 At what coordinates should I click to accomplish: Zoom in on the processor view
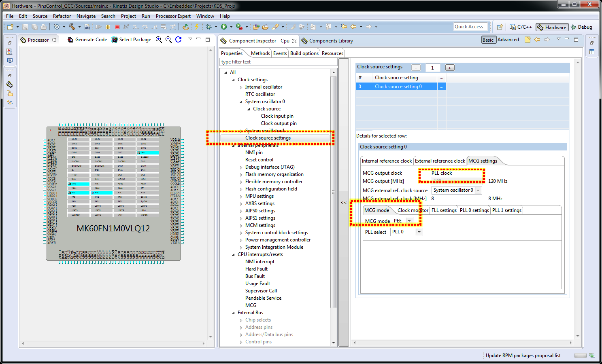pyautogui.click(x=159, y=40)
